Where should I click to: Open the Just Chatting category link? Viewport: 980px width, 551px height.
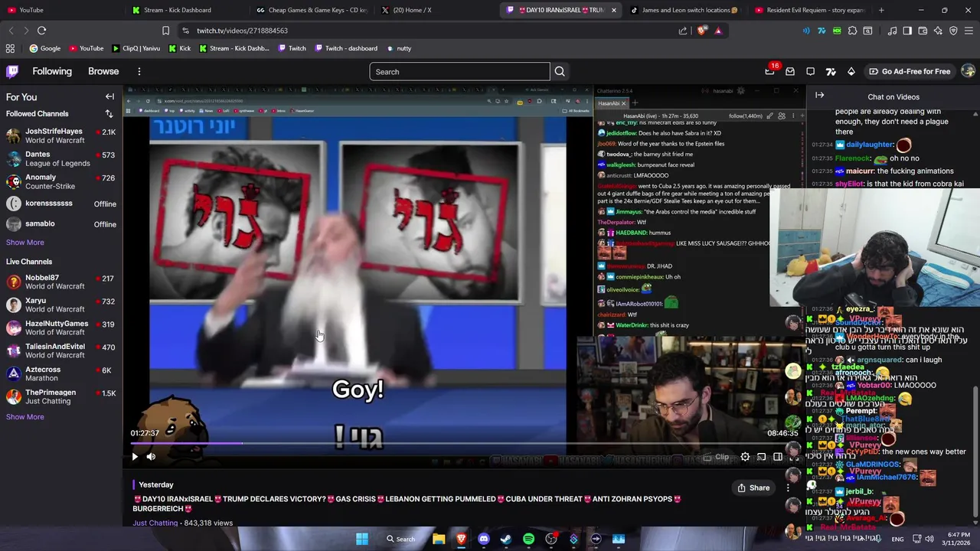[155, 523]
